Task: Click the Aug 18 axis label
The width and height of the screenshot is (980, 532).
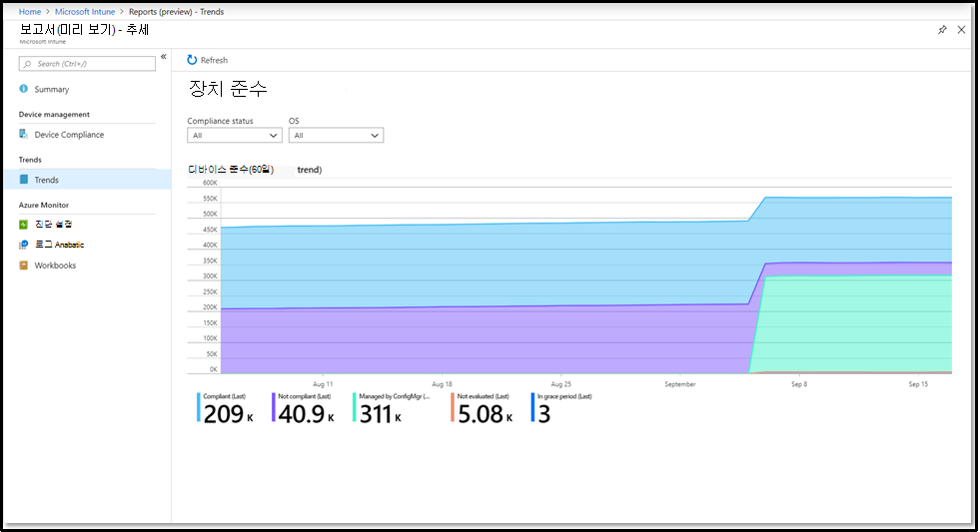Action: (442, 384)
